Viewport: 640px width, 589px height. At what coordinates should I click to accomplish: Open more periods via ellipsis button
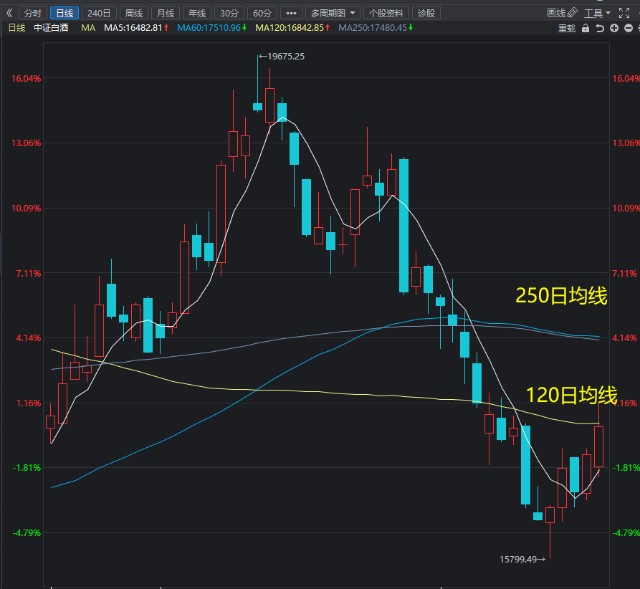[291, 13]
